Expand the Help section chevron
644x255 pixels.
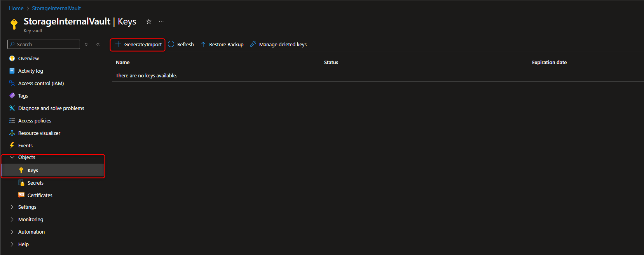[x=12, y=244]
